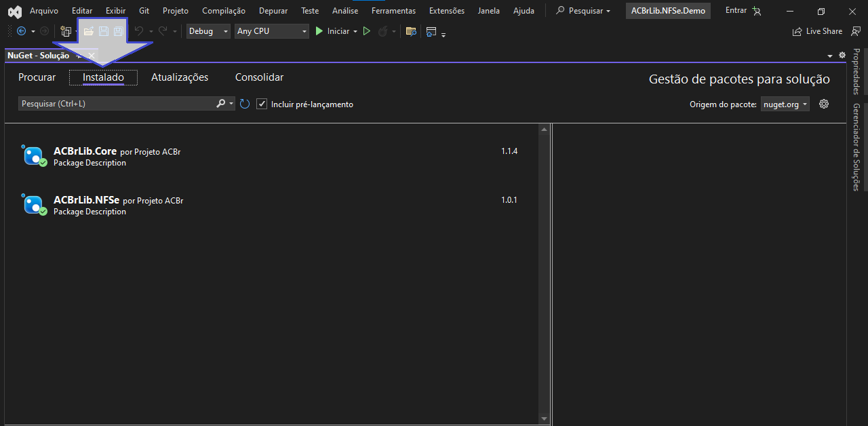868x426 pixels.
Task: Click the Undo arrow icon
Action: tap(139, 31)
